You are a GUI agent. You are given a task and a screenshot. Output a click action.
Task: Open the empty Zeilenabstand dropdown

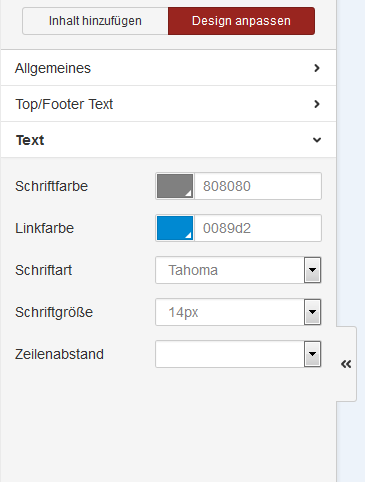[x=238, y=354]
